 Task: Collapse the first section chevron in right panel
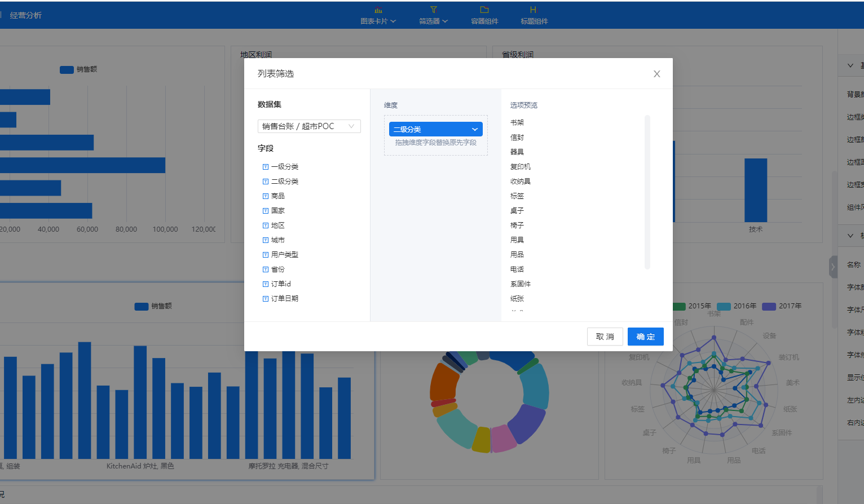pos(850,65)
